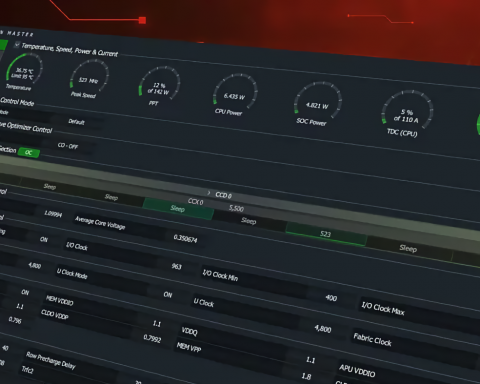The height and width of the screenshot is (384, 480).
Task: Toggle the Temperature, Speed, Power & Current checkbox
Action: pos(17,45)
